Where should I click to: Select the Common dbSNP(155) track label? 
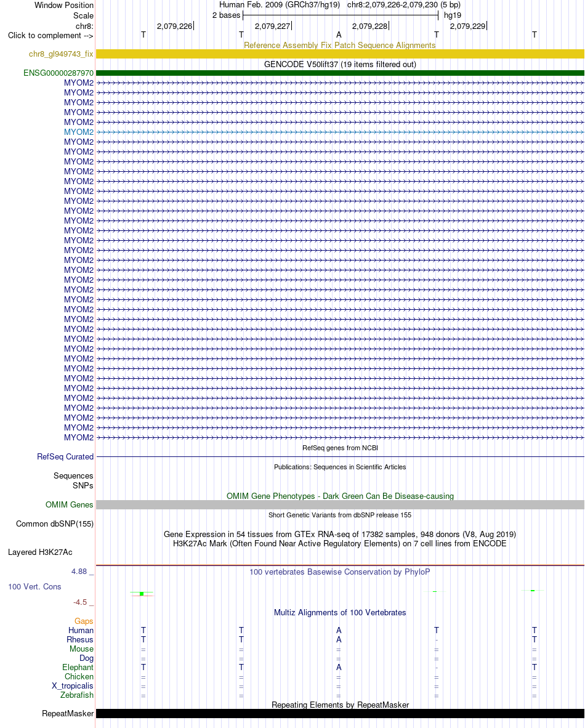55,524
